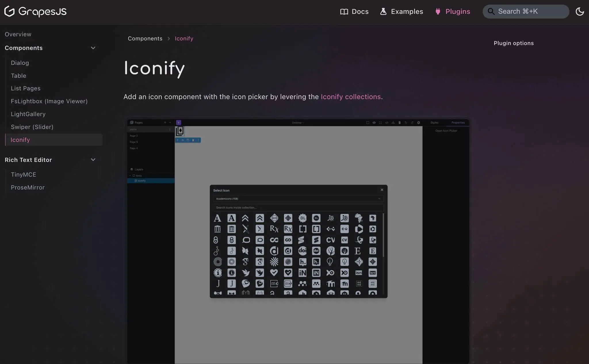The width and height of the screenshot is (589, 364).
Task: Click the undo icon in editor toolbar
Action: [405, 122]
